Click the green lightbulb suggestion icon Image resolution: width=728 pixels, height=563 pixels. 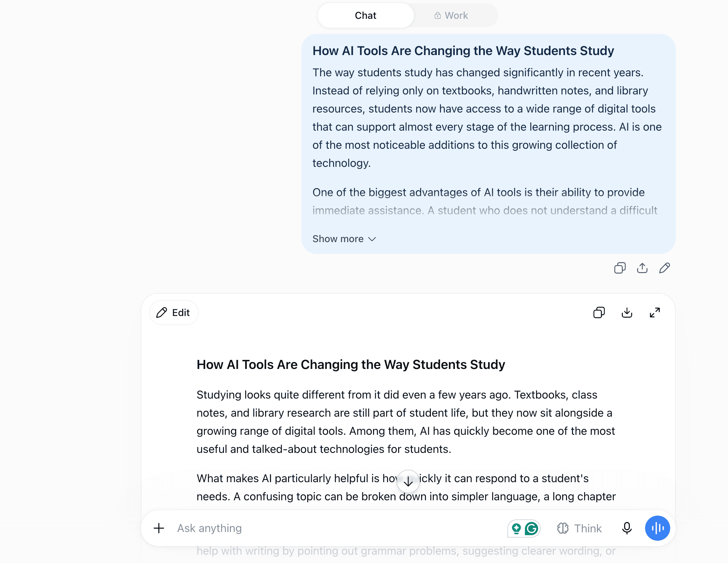point(516,529)
